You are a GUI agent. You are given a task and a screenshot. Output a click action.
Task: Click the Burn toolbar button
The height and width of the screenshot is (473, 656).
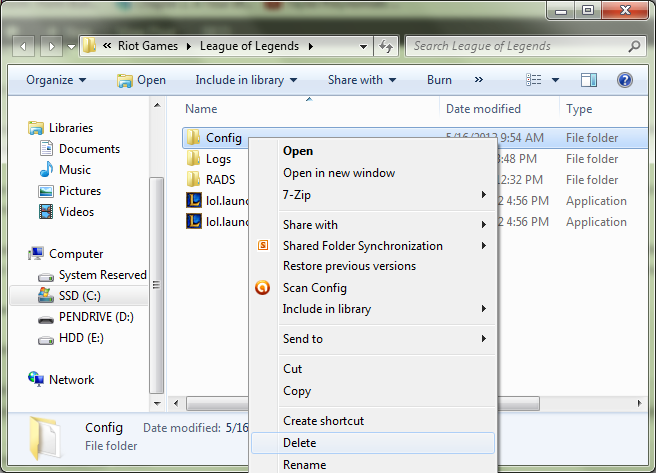coord(439,80)
